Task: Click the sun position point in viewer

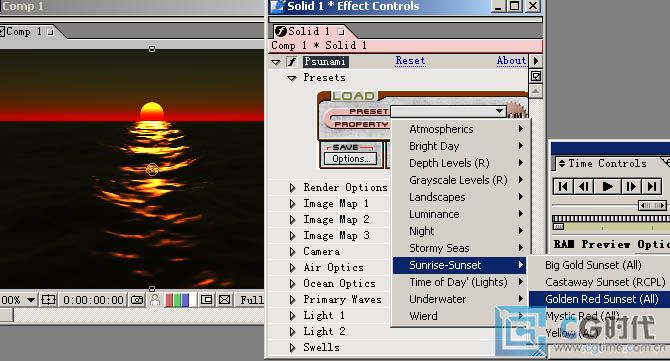Action: tap(152, 170)
